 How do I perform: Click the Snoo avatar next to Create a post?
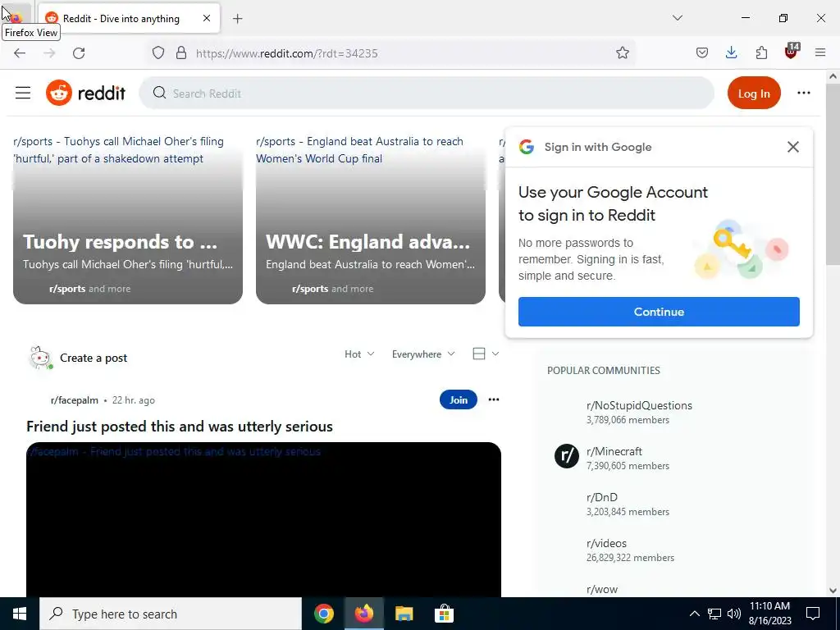pyautogui.click(x=40, y=358)
